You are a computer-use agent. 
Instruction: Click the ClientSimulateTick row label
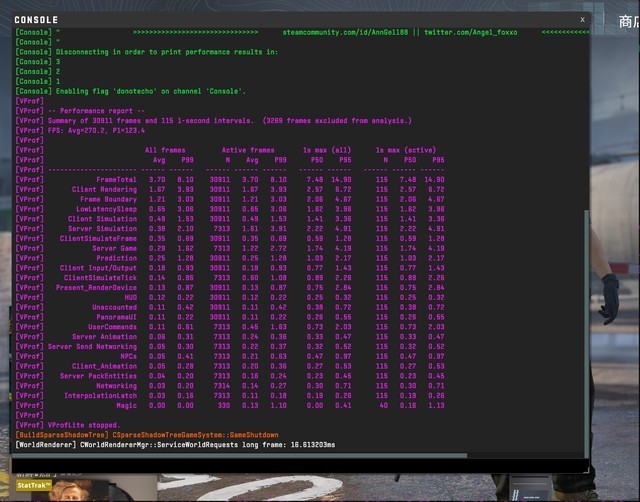pos(100,278)
